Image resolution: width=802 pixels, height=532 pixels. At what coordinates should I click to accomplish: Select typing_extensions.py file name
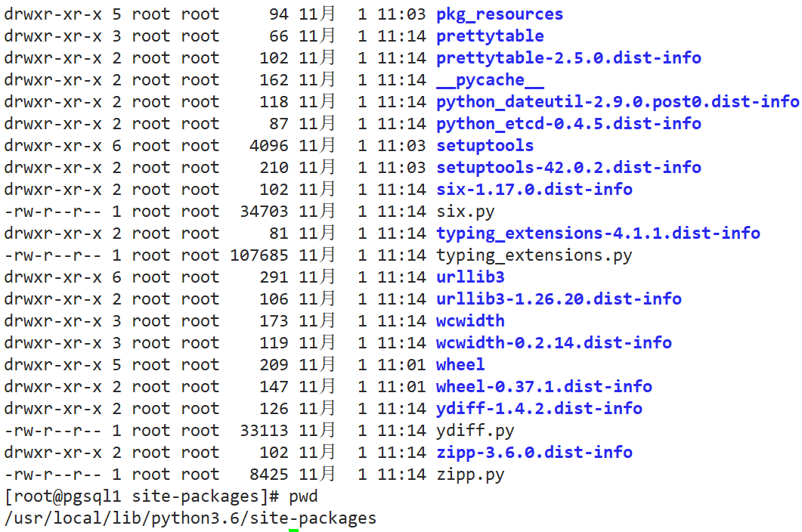click(x=534, y=255)
